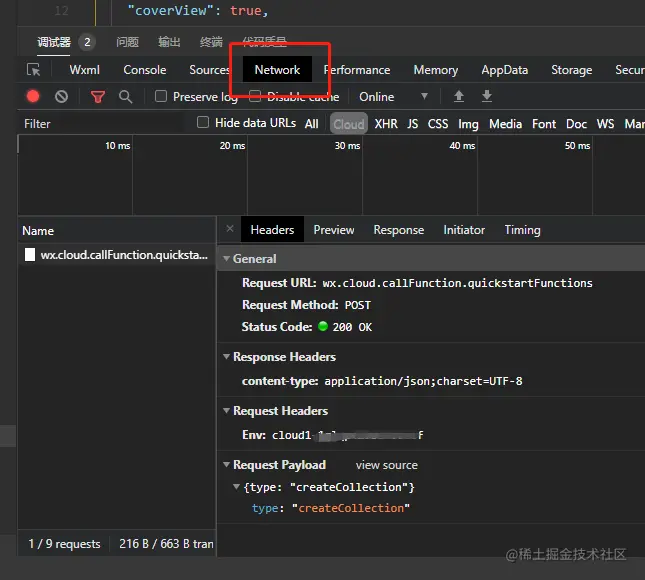Viewport: 645px width, 580px height.
Task: Collapse the Response Headers section
Action: pyautogui.click(x=226, y=356)
